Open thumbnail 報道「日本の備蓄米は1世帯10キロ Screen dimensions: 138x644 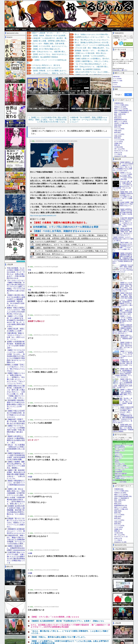pyautogui.click(x=101, y=86)
